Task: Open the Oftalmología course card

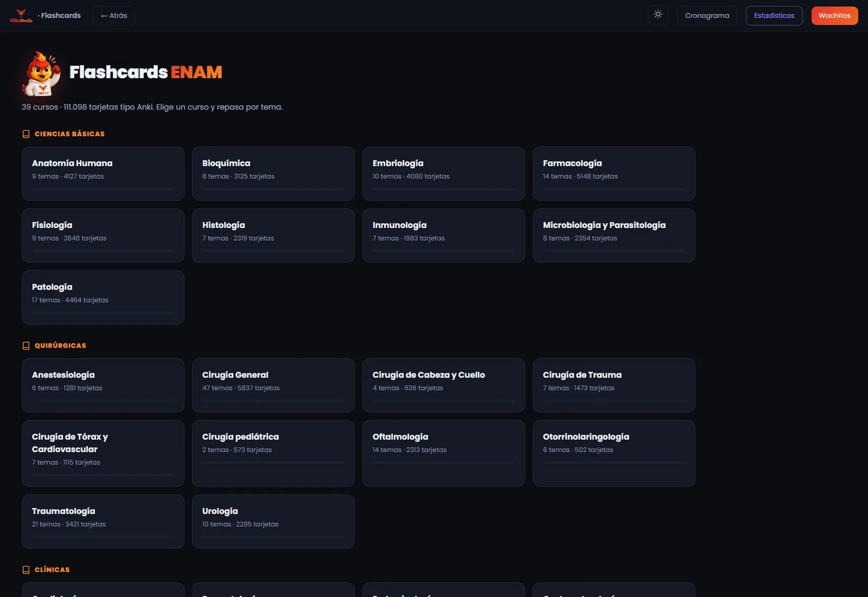Action: coord(444,453)
